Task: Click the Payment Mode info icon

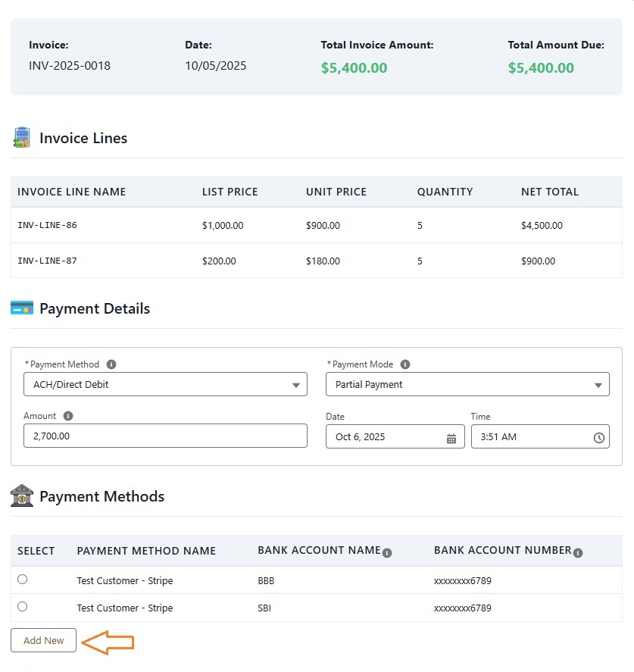Action: coord(404,364)
